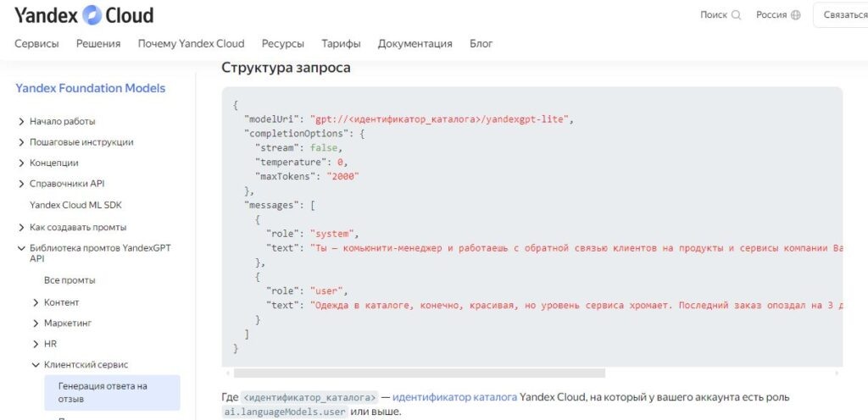Image resolution: width=868 pixels, height=420 pixels.
Task: Click the text starting "Одежда в каталоге"
Action: point(576,306)
